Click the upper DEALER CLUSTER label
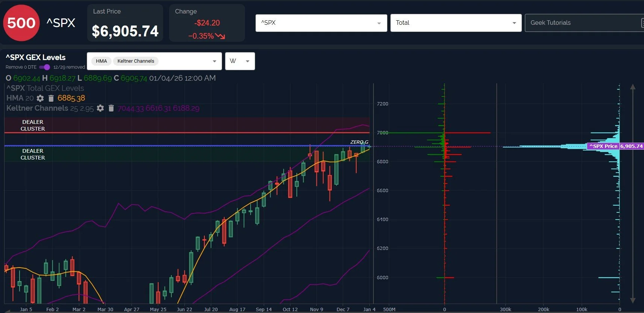 [x=33, y=125]
